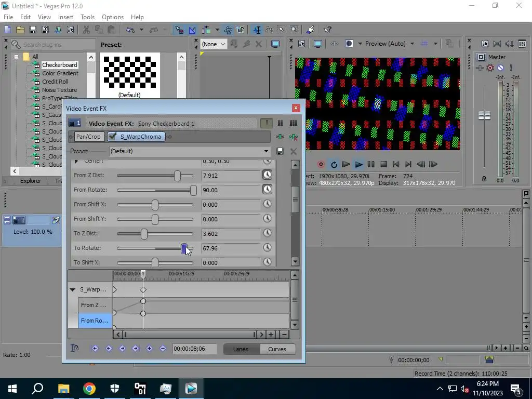Click the Cut scissors icon

86,30
